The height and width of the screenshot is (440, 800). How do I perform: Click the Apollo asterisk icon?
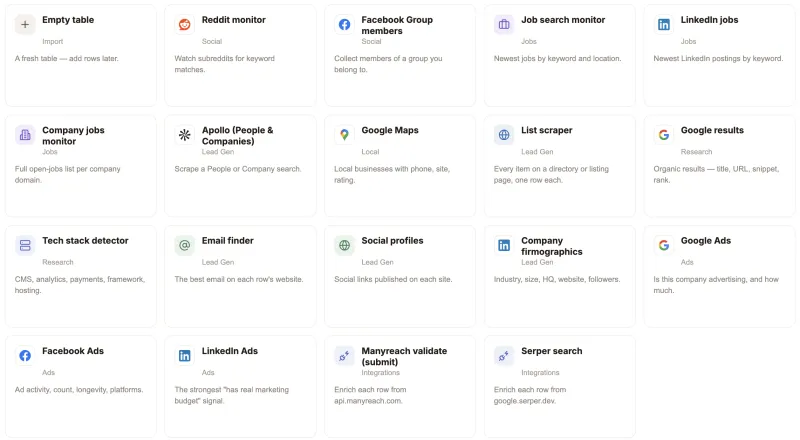pyautogui.click(x=185, y=135)
